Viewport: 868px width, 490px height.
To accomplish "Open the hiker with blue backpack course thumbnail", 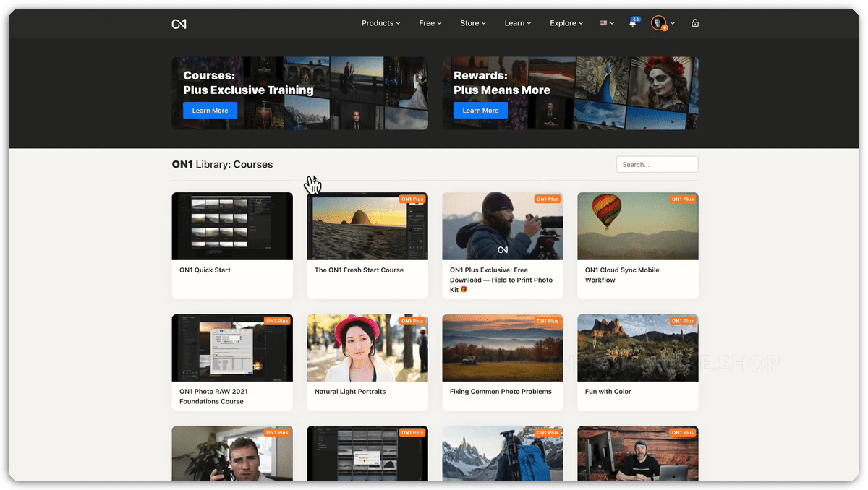I will tap(503, 453).
